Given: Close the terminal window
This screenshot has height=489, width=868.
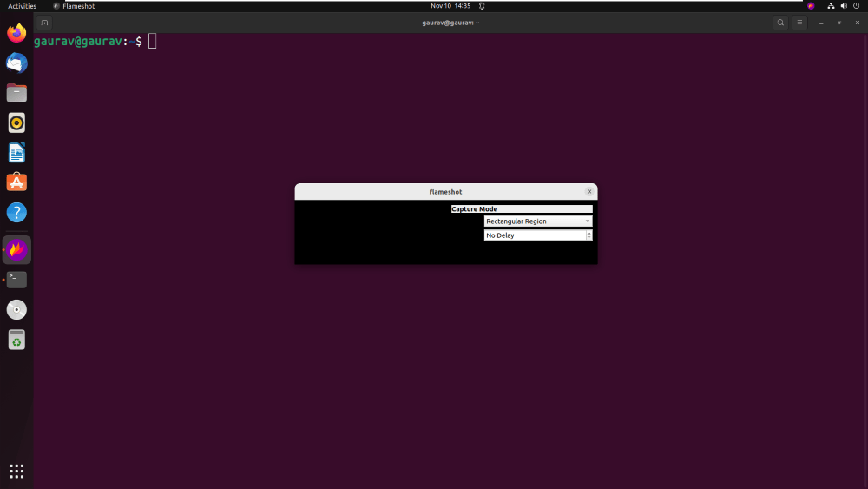Looking at the screenshot, I should (x=858, y=23).
